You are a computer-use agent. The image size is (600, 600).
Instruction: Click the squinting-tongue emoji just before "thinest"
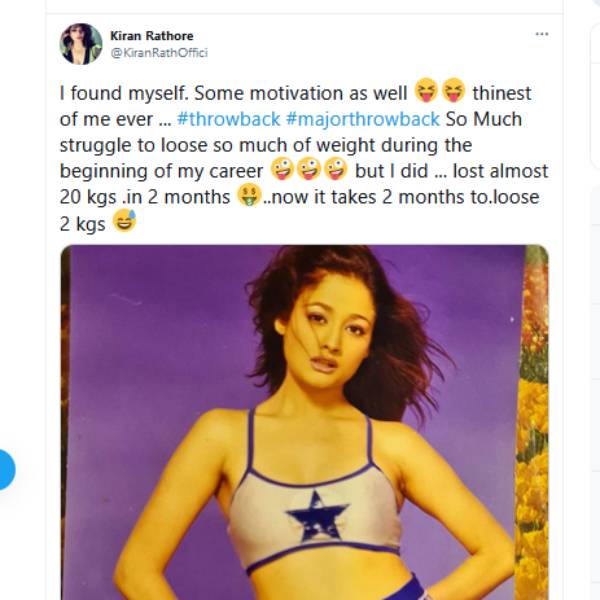(454, 93)
